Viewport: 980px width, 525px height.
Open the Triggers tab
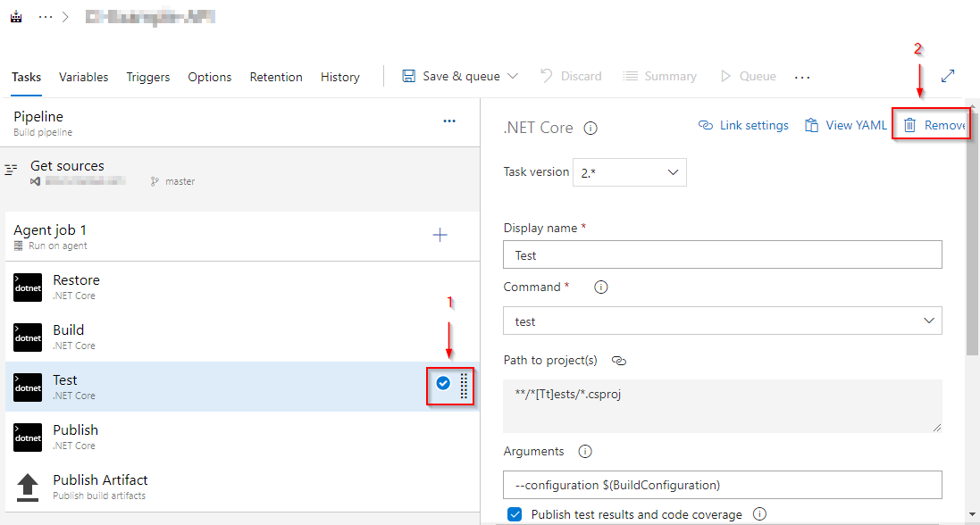coord(148,78)
